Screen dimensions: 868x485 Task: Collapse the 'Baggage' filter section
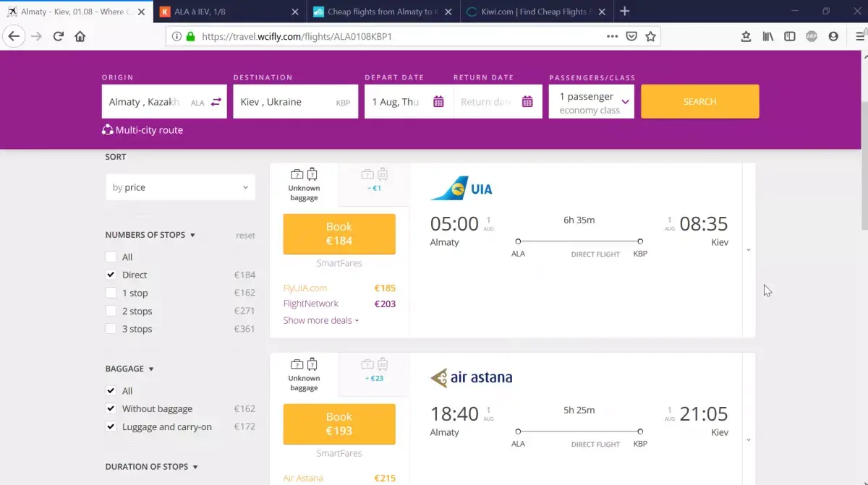pos(129,369)
